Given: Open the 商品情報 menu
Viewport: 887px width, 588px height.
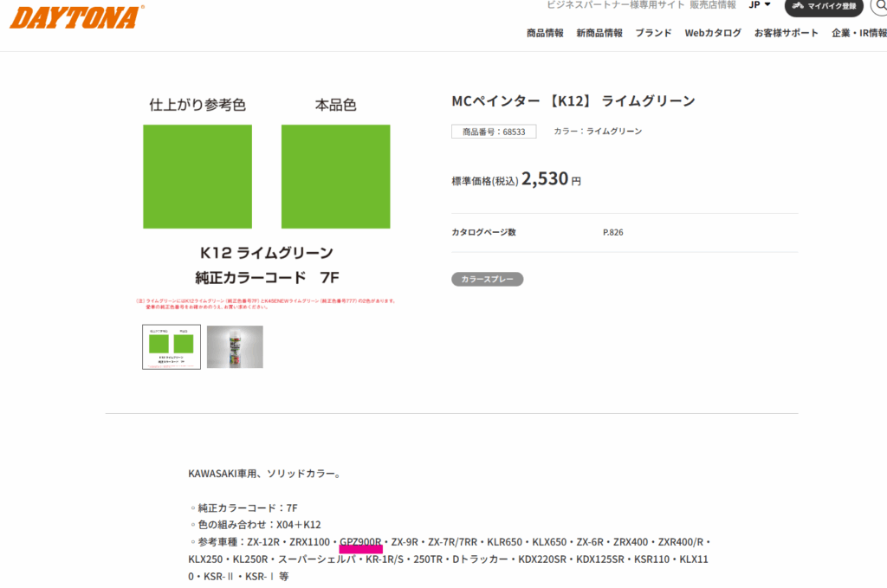Looking at the screenshot, I should pyautogui.click(x=545, y=33).
